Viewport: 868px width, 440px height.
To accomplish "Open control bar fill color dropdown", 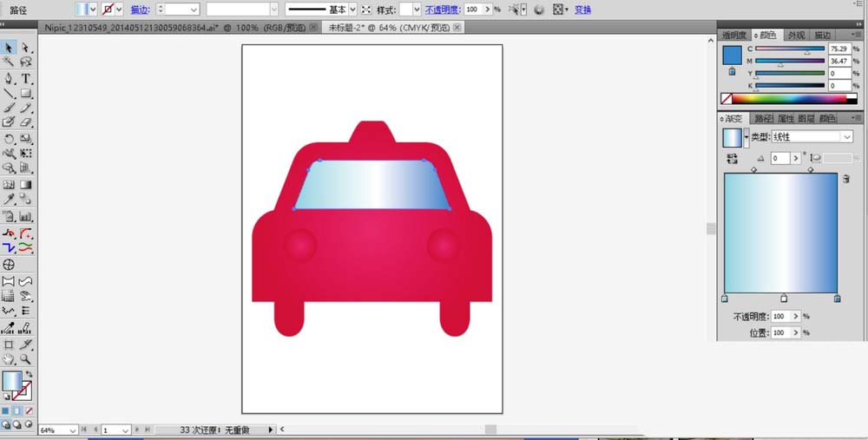I will pyautogui.click(x=93, y=10).
